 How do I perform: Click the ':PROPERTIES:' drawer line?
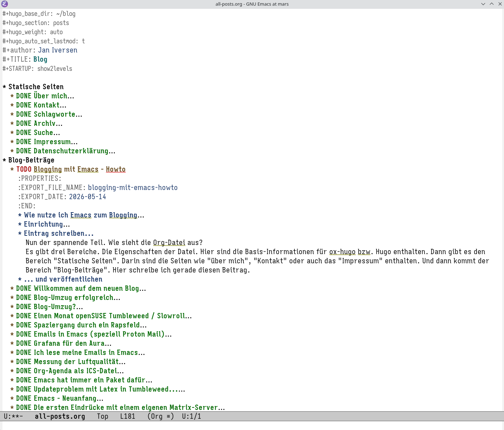[x=40, y=178]
